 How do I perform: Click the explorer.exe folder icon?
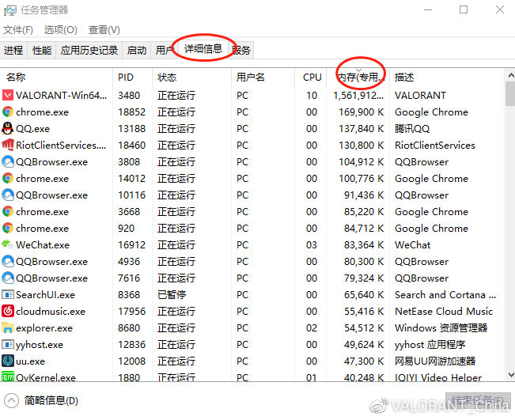(8, 327)
